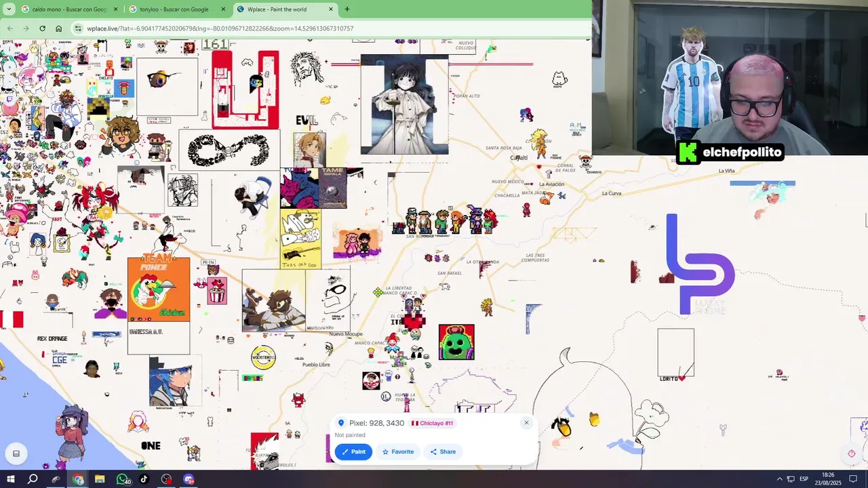
Task: Go back in browser history
Action: (x=9, y=28)
